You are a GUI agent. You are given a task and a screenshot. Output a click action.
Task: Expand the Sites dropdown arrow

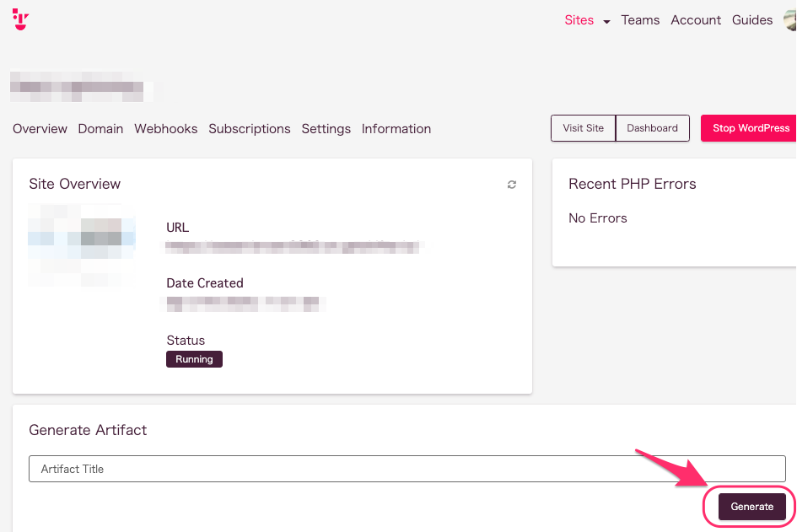coord(606,21)
